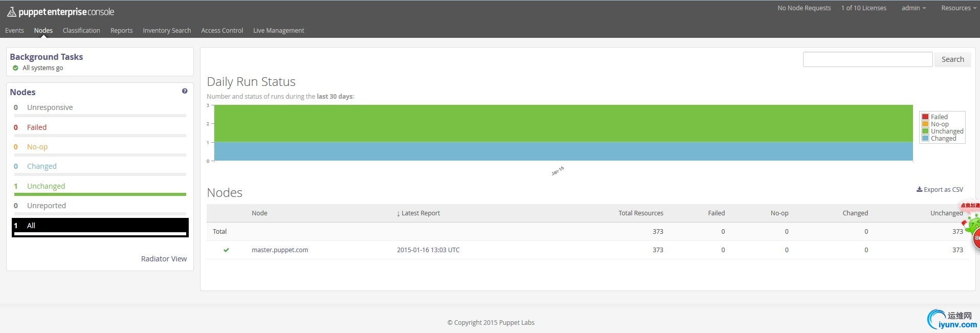The height and width of the screenshot is (333, 980).
Task: Open the Access Control tab
Action: pos(222,31)
